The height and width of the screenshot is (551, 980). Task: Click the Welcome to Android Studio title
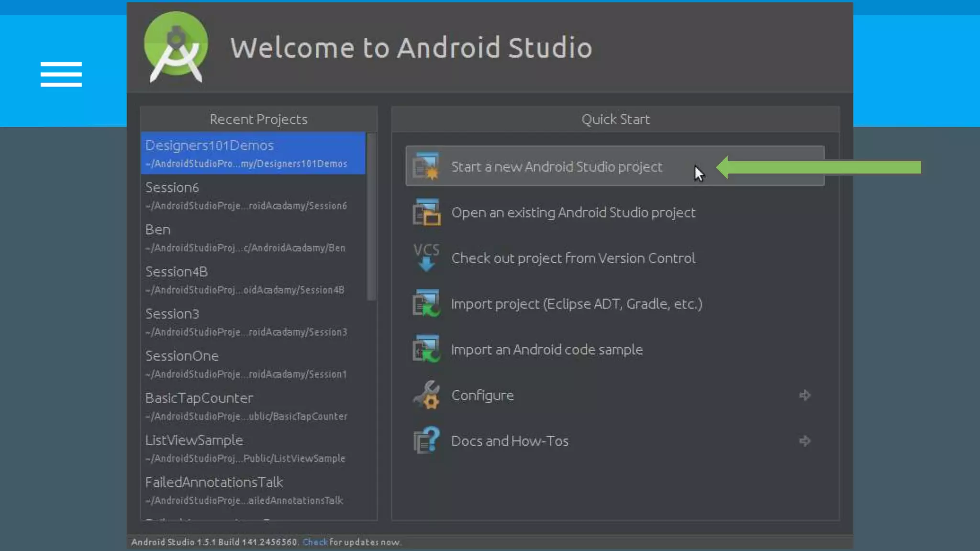pyautogui.click(x=411, y=47)
